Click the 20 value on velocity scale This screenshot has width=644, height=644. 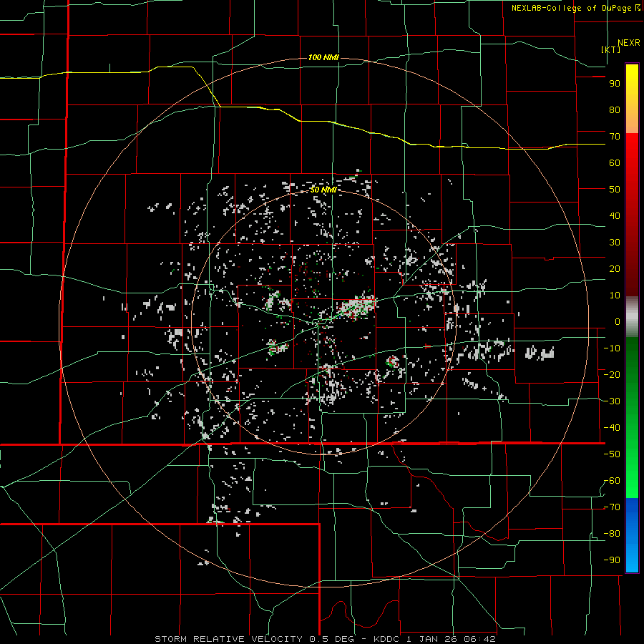point(615,269)
